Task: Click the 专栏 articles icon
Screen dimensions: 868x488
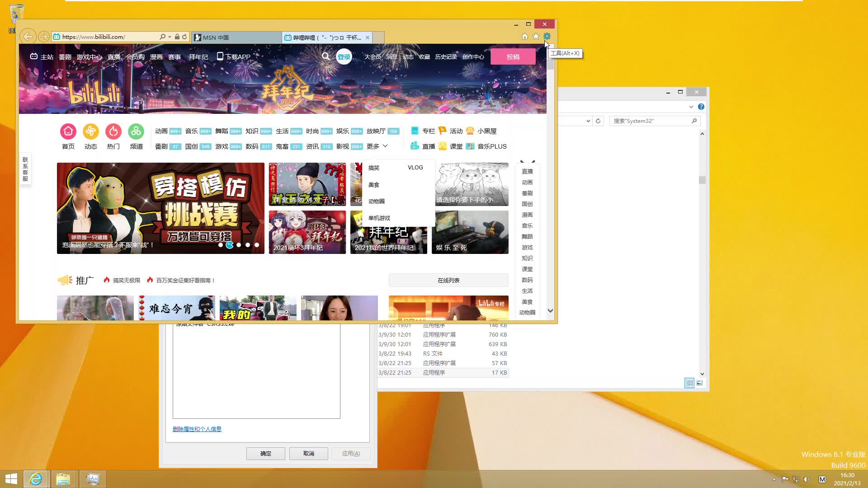Action: [415, 131]
